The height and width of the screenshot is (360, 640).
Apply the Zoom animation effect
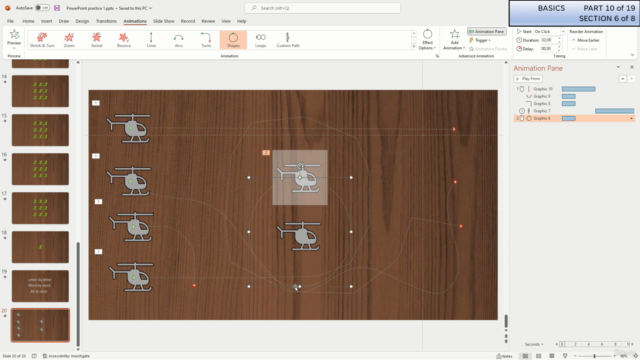tap(69, 40)
